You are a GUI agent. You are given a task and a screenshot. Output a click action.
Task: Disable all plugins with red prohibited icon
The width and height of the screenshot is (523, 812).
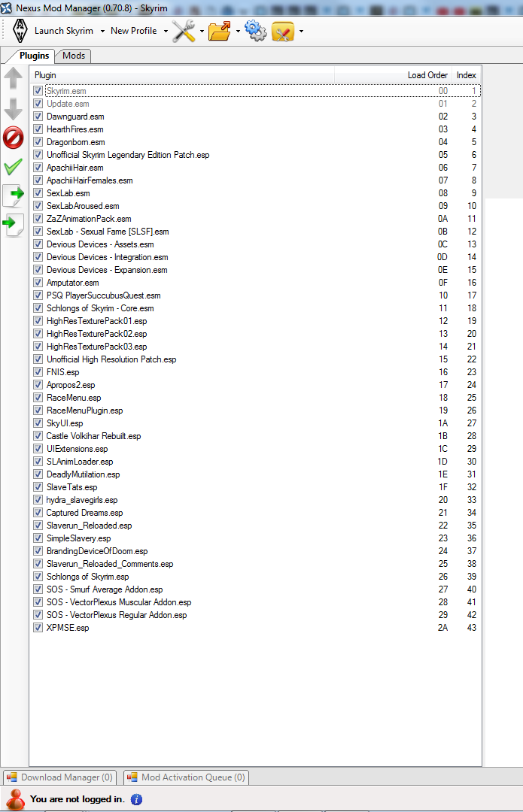pos(13,138)
